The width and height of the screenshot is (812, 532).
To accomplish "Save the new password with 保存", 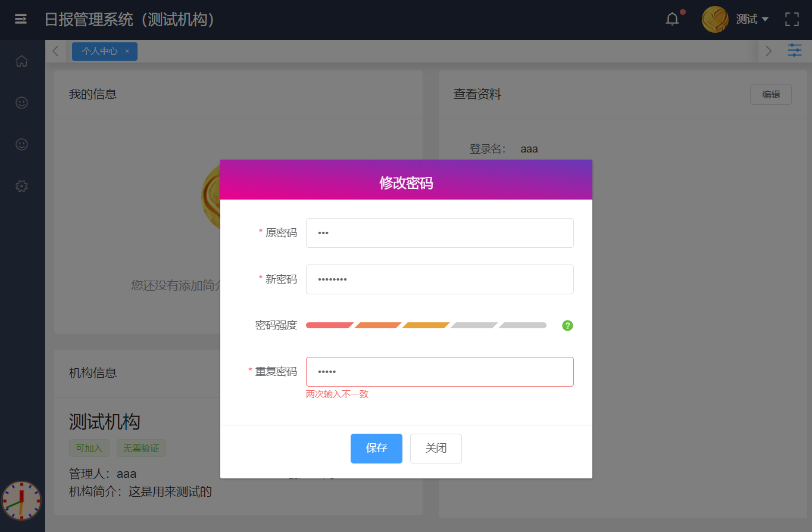I will [x=376, y=448].
